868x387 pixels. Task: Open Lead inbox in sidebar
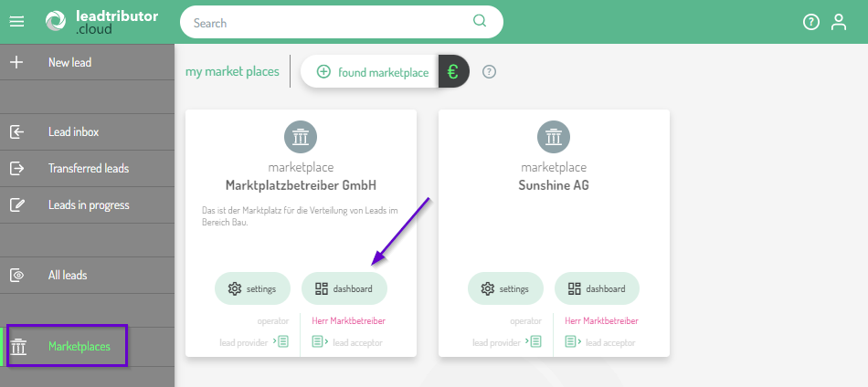[x=73, y=132]
